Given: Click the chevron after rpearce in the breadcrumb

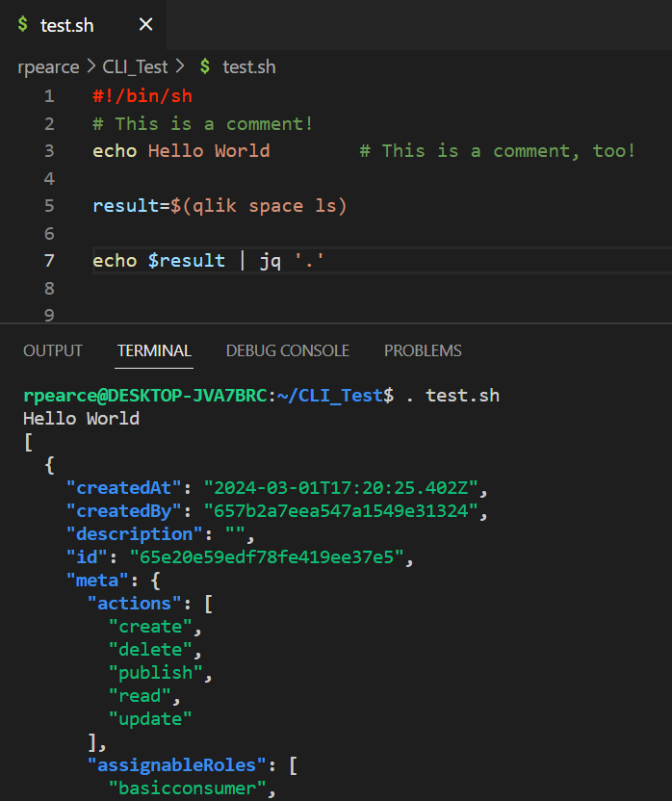Looking at the screenshot, I should coord(90,66).
